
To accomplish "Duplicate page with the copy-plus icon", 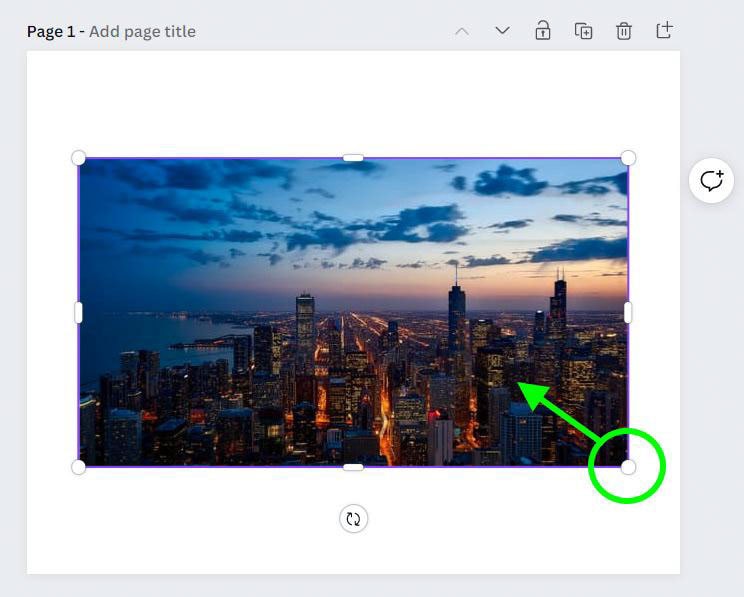I will click(x=583, y=31).
